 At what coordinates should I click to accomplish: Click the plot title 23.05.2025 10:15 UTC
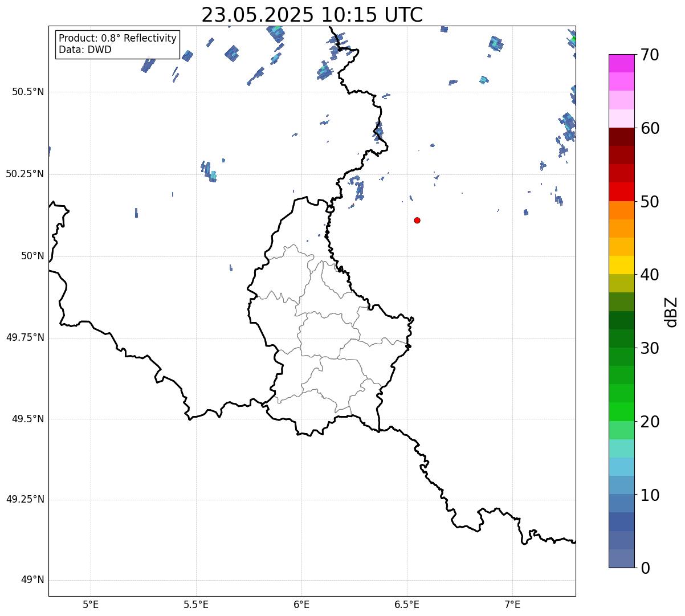tap(312, 15)
